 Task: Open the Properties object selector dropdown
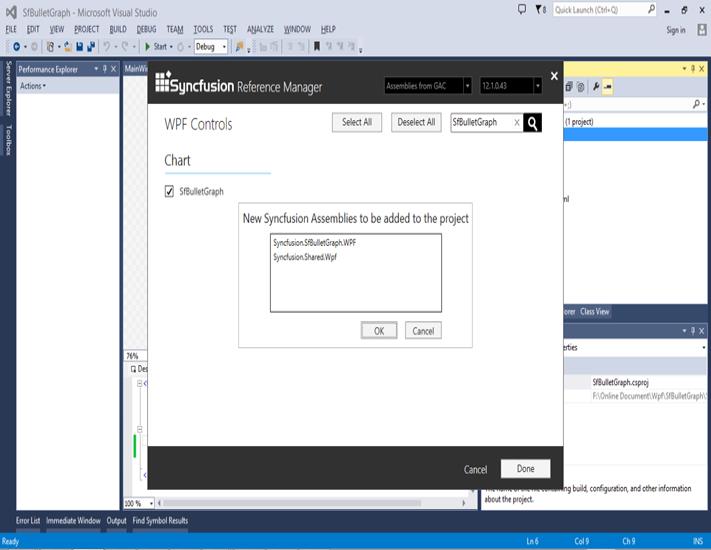click(703, 348)
